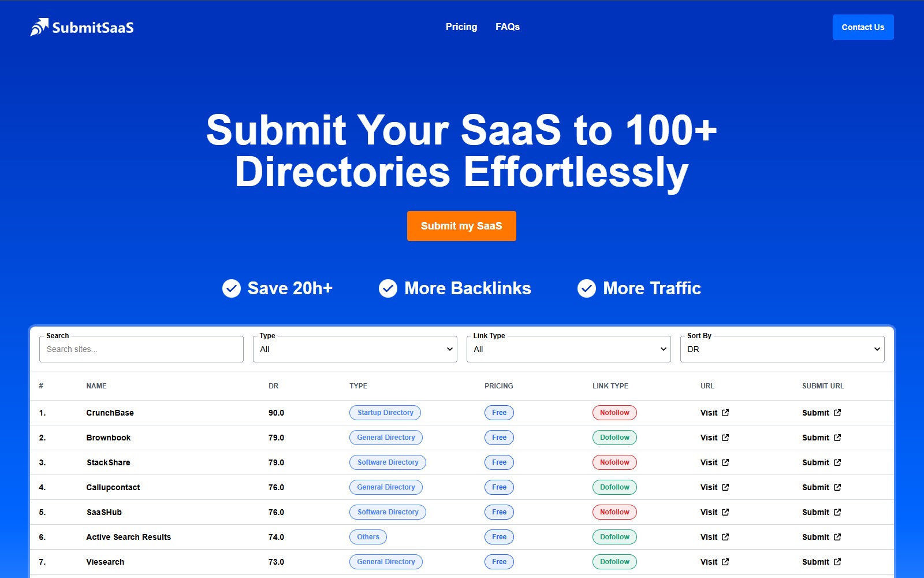This screenshot has width=924, height=578.
Task: Open the Link Type filter dropdown
Action: coord(568,349)
